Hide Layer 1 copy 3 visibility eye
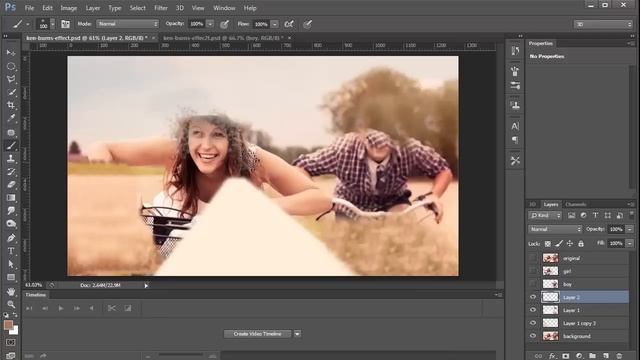The height and width of the screenshot is (360, 640). click(x=533, y=323)
